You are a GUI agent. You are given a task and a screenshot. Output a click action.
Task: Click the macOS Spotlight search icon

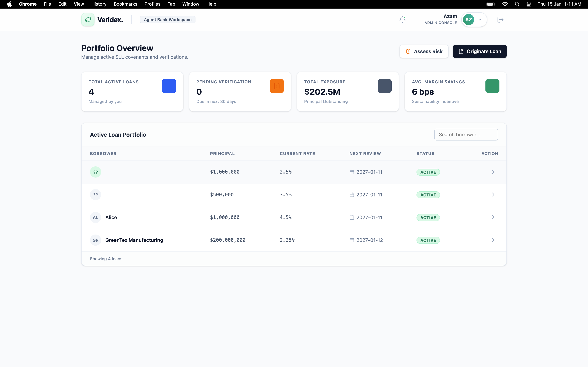(x=517, y=4)
